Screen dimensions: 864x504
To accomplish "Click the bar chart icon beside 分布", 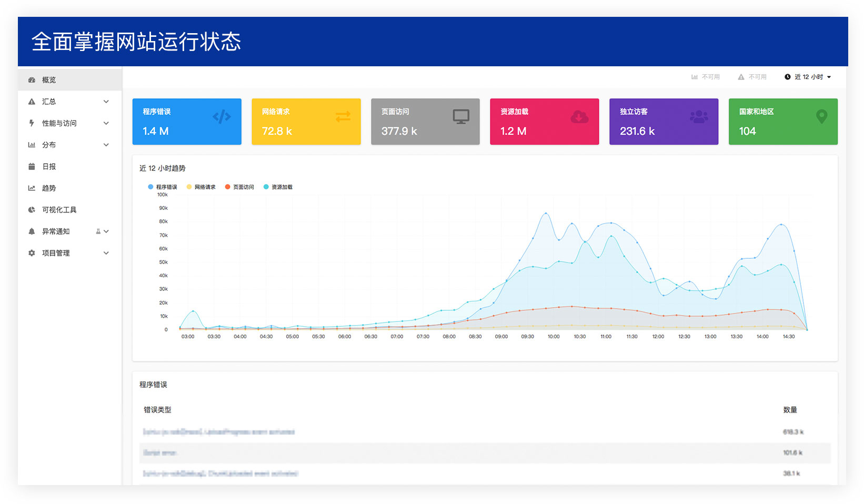I will tap(32, 145).
